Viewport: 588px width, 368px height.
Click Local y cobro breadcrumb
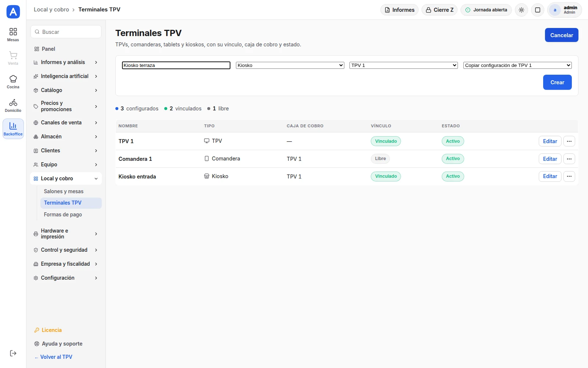pos(51,10)
